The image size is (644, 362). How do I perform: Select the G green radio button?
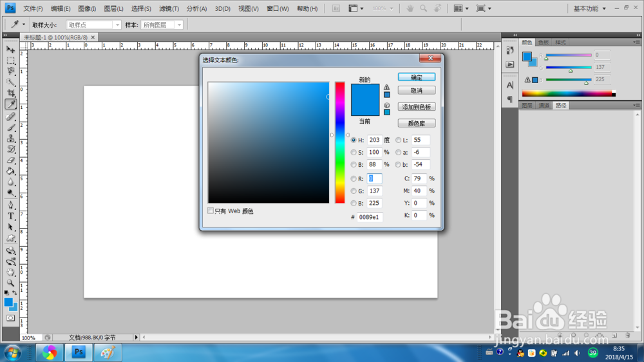(x=353, y=191)
